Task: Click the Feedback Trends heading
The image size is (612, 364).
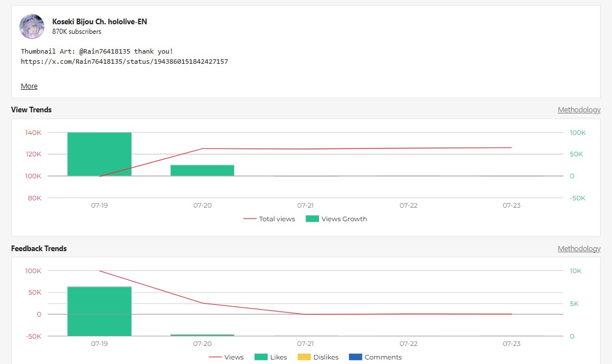Action: click(39, 248)
